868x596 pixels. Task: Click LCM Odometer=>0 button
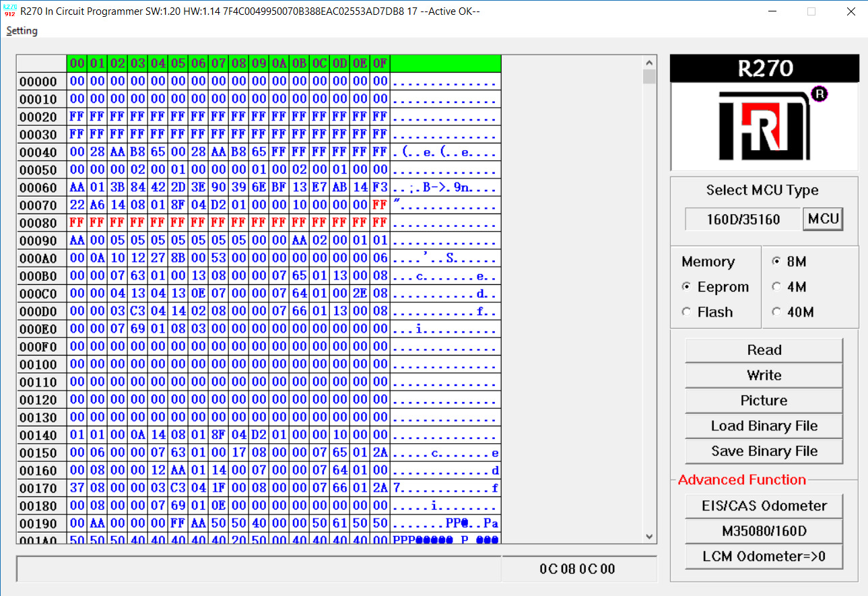tap(764, 556)
